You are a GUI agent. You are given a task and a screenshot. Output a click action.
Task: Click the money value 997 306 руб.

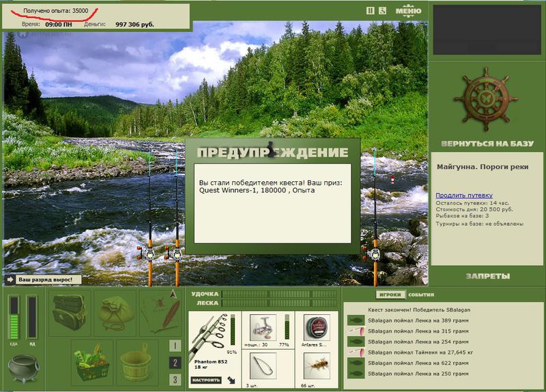pos(134,25)
